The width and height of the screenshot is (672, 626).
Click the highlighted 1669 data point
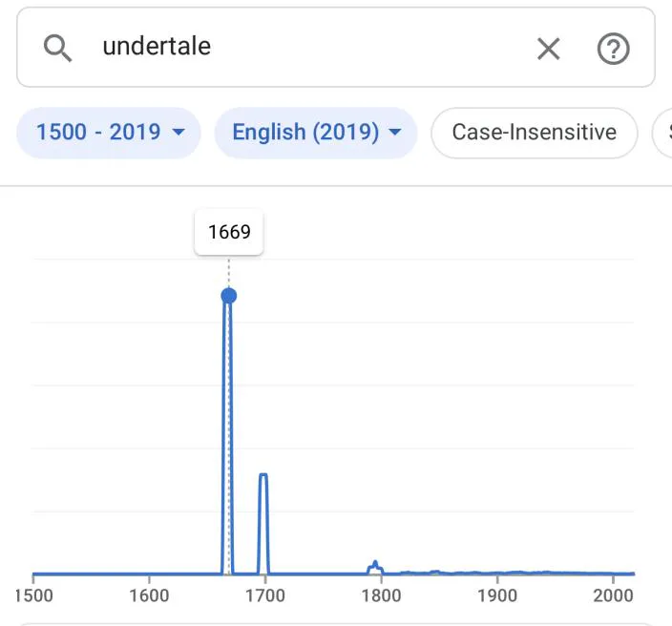click(228, 296)
